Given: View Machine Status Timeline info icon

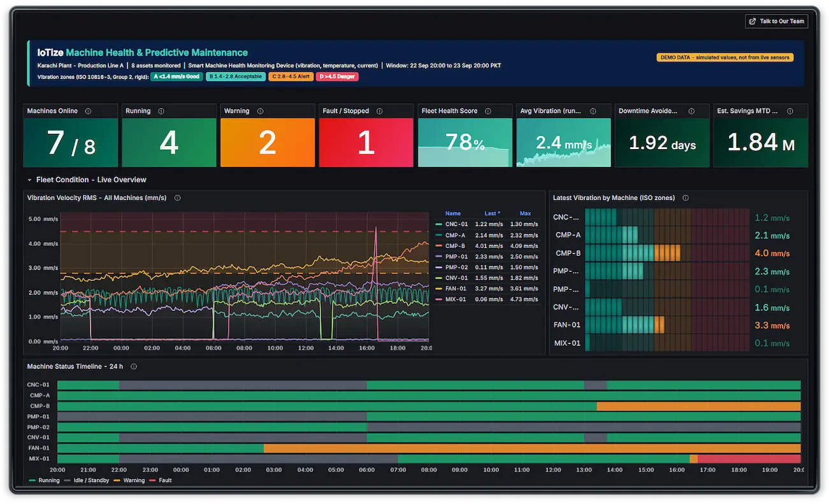Looking at the screenshot, I should (x=133, y=366).
